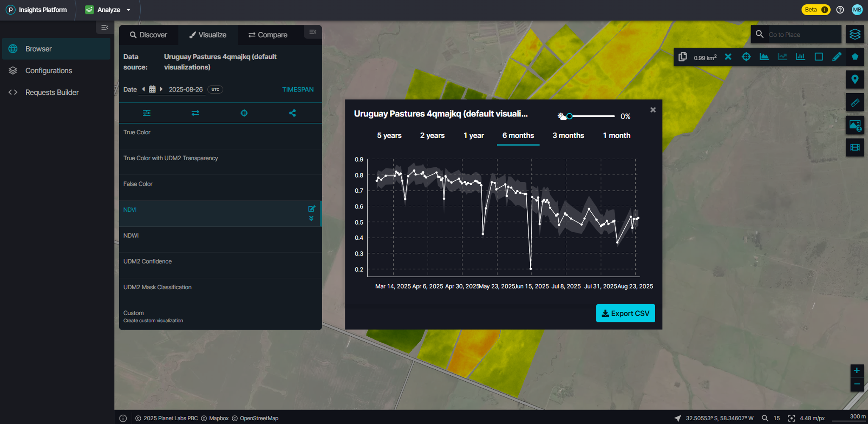
Task: Open Browser in the sidebar
Action: click(x=56, y=49)
